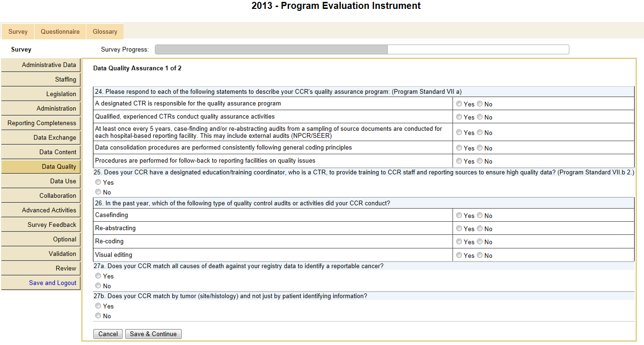Select No for follow-back procedures on quality issues
644x345 pixels.
pos(480,161)
